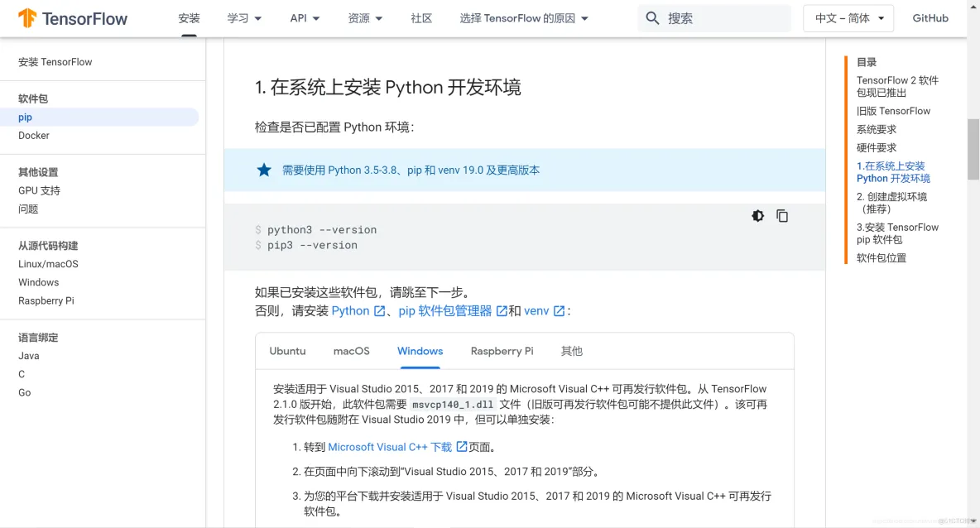980x528 pixels.
Task: Click external icon after Microsoft Visual C++ 下载
Action: [461, 446]
